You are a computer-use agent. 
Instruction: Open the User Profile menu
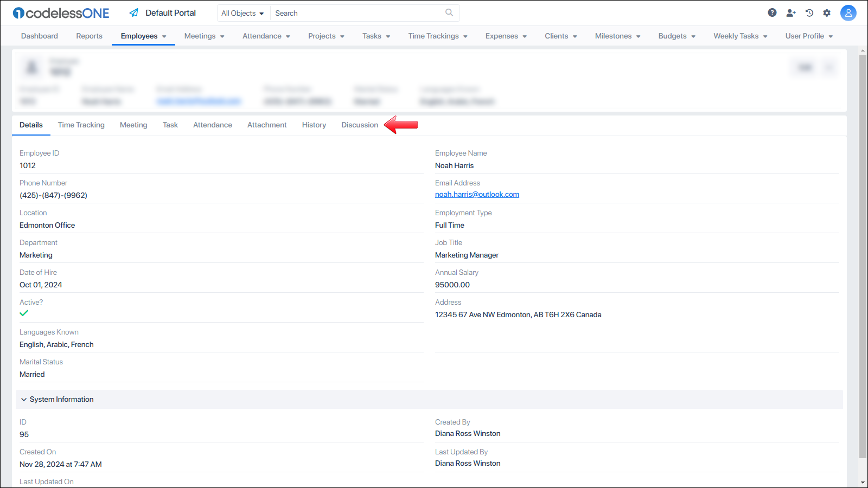click(x=809, y=36)
